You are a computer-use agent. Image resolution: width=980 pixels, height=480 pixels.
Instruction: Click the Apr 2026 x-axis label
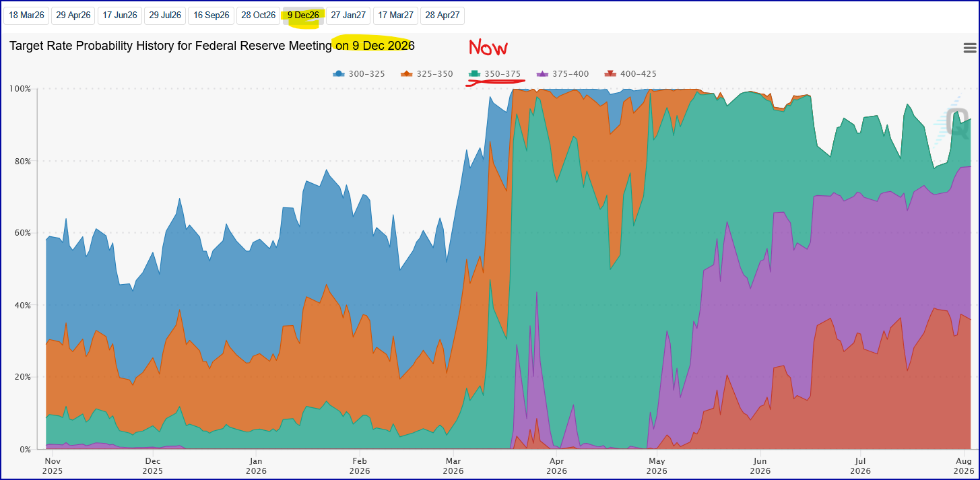pyautogui.click(x=556, y=466)
